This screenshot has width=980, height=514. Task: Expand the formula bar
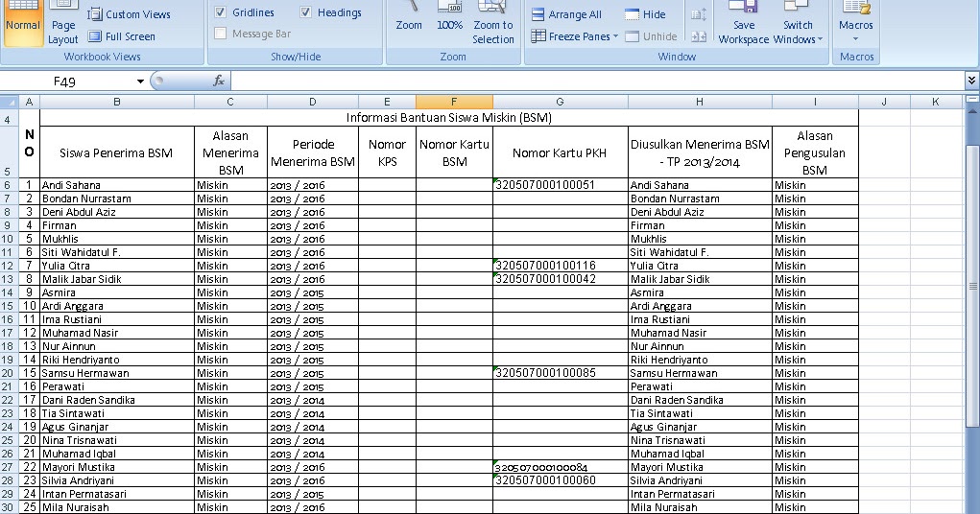tap(971, 80)
